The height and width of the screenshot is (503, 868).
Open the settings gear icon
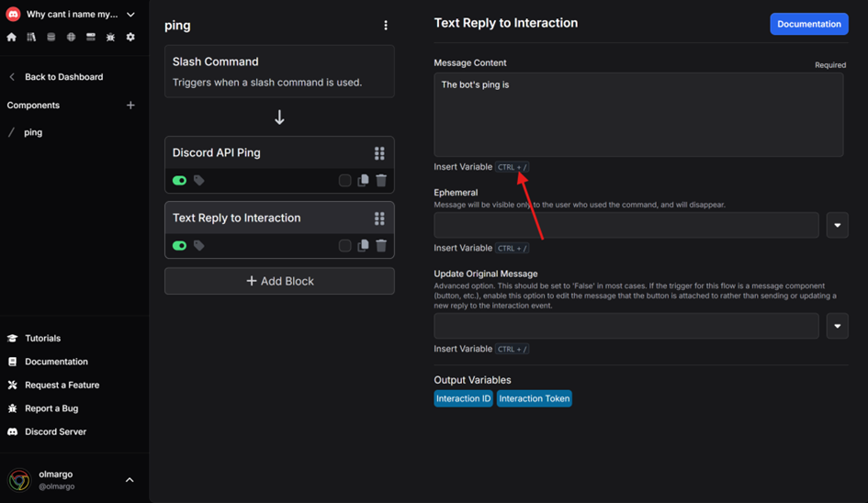pyautogui.click(x=130, y=37)
